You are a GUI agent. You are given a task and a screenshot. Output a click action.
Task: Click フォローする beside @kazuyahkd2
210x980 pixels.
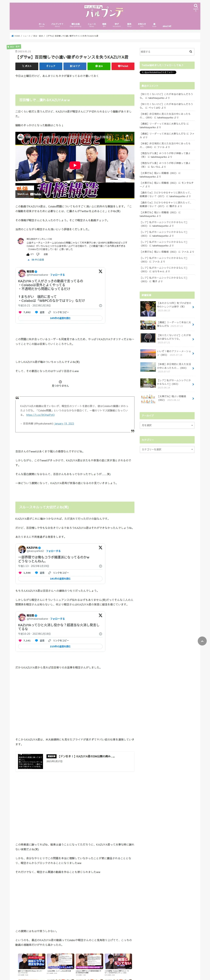[53, 551]
